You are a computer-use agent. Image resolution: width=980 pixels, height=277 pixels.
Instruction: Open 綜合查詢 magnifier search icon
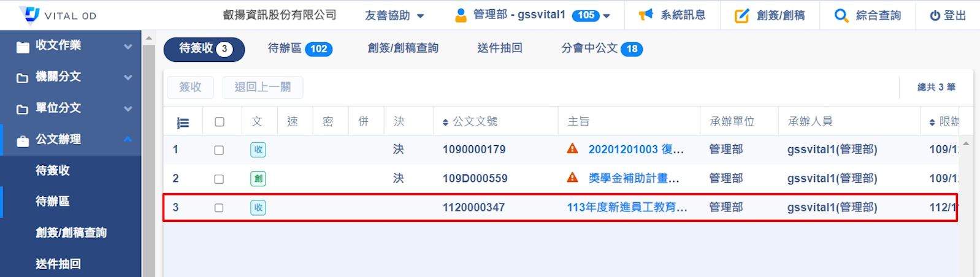[841, 15]
